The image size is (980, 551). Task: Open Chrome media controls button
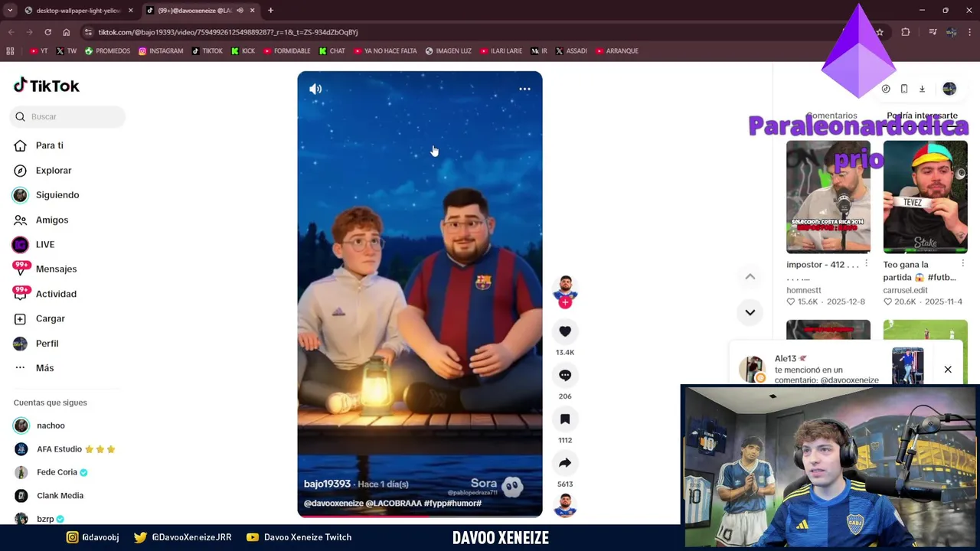point(933,32)
